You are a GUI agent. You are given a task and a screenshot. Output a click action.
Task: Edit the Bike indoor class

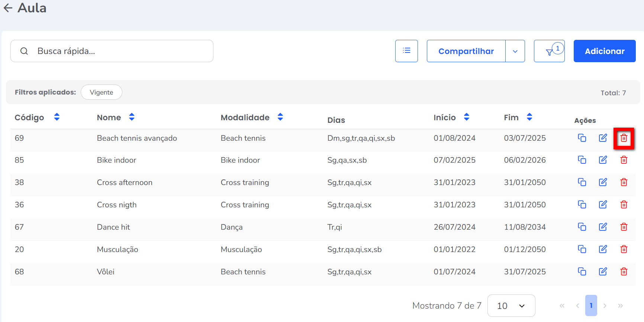(x=603, y=160)
